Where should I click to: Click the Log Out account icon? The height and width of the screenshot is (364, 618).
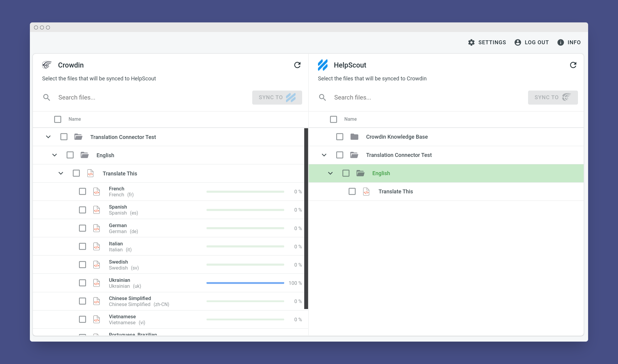[x=518, y=42]
